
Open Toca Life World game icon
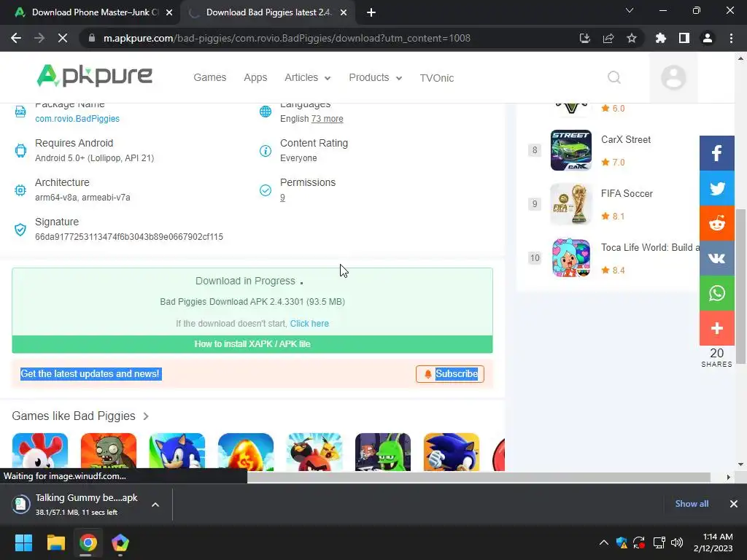click(570, 257)
